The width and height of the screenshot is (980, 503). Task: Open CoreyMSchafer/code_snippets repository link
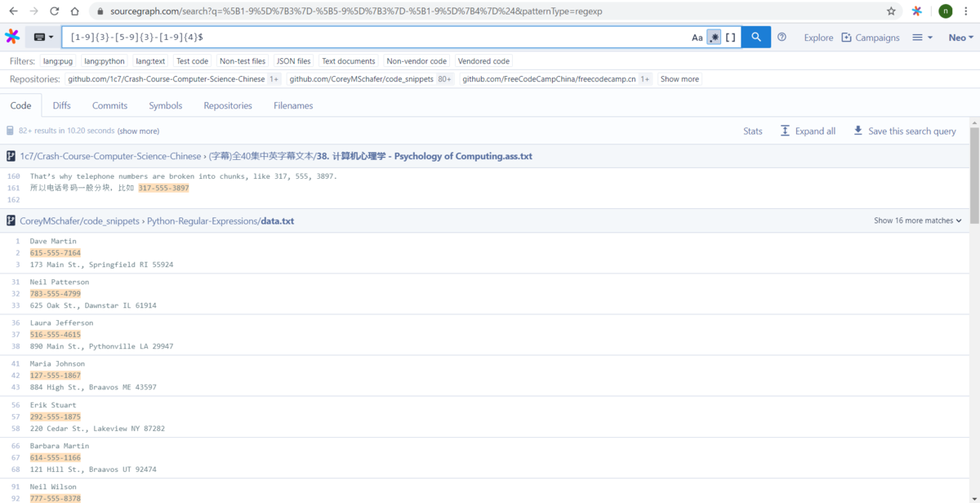[79, 220]
